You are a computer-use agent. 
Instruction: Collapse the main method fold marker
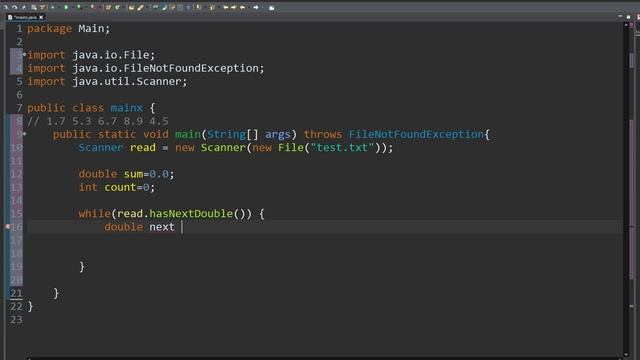click(x=24, y=133)
